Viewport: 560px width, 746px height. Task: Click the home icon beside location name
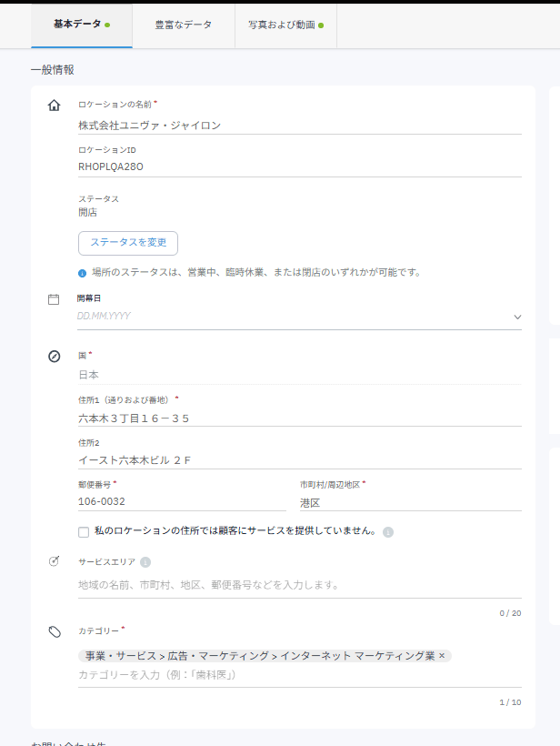click(x=54, y=106)
